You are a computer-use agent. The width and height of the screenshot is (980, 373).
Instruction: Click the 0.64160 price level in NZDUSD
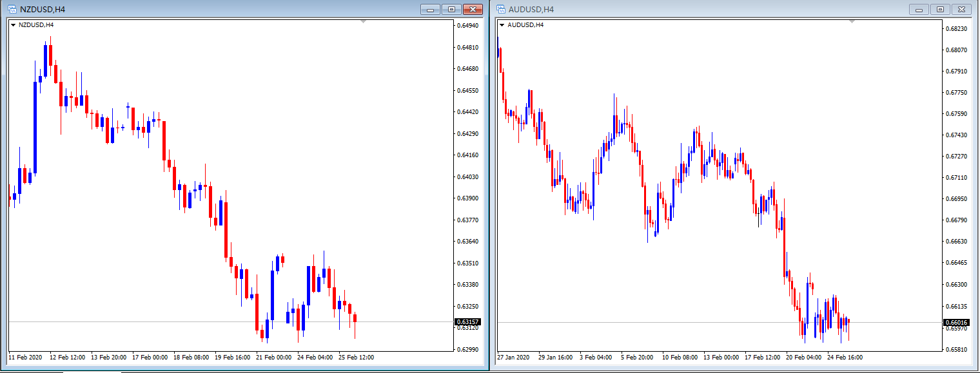tap(467, 155)
